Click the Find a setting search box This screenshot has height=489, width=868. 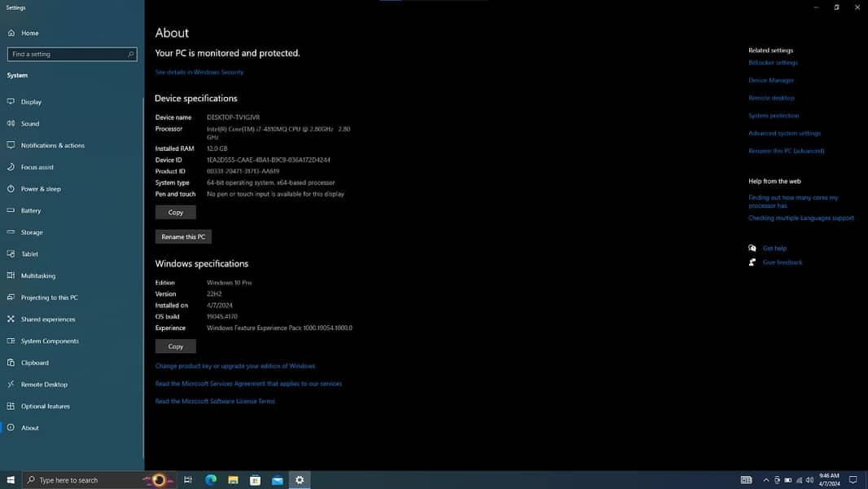click(71, 55)
